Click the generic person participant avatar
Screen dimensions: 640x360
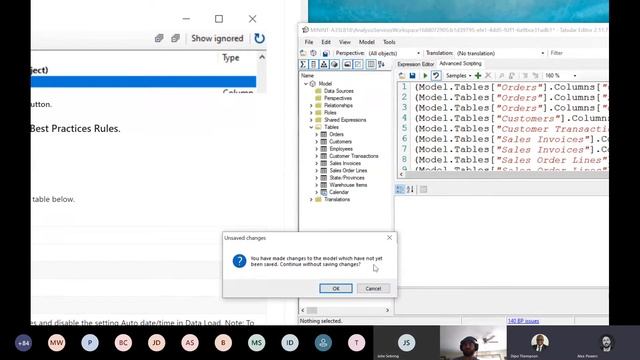(x=323, y=343)
